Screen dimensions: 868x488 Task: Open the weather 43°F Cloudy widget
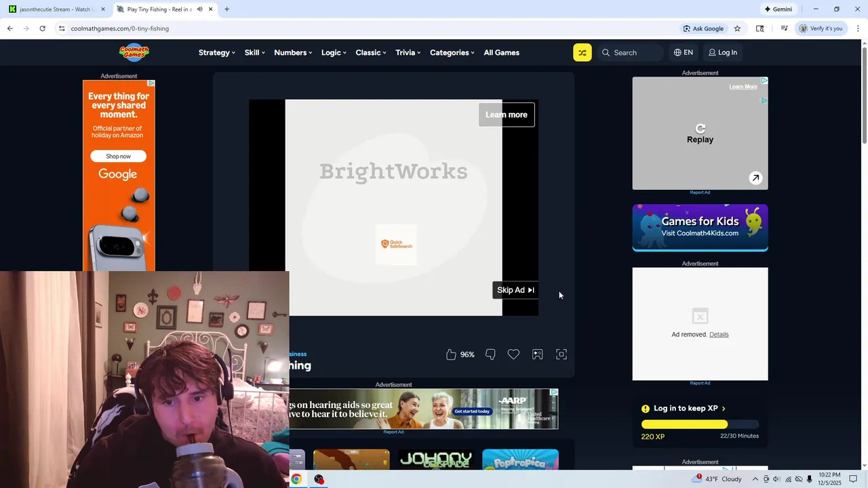tap(717, 479)
